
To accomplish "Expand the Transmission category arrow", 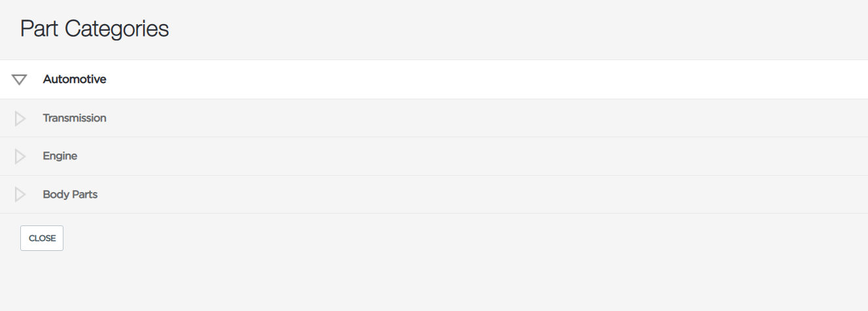I will pyautogui.click(x=20, y=118).
